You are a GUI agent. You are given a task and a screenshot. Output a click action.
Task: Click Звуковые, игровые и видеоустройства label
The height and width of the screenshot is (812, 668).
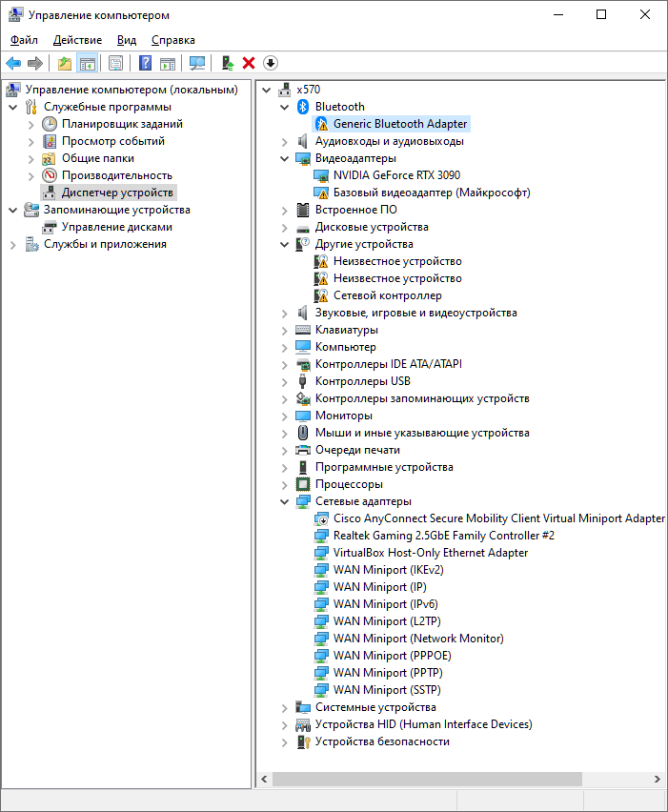coord(415,313)
